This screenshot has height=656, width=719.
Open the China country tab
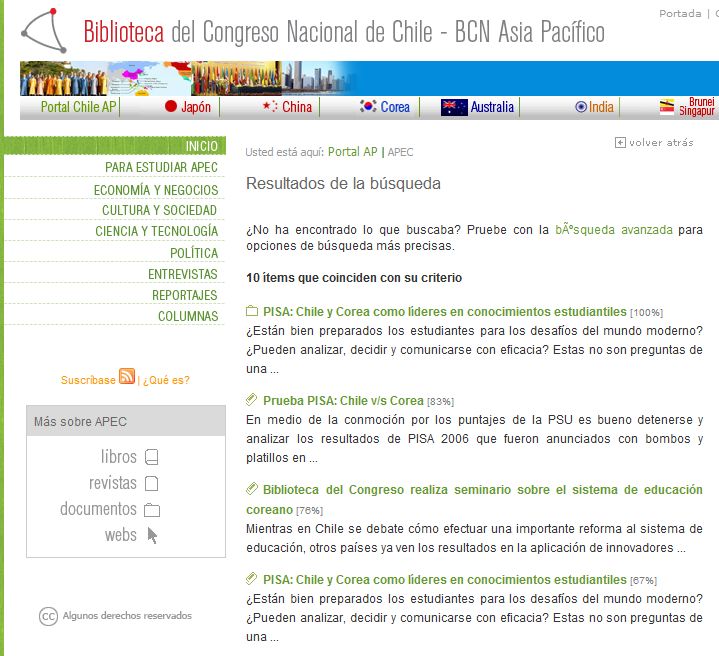coord(297,106)
